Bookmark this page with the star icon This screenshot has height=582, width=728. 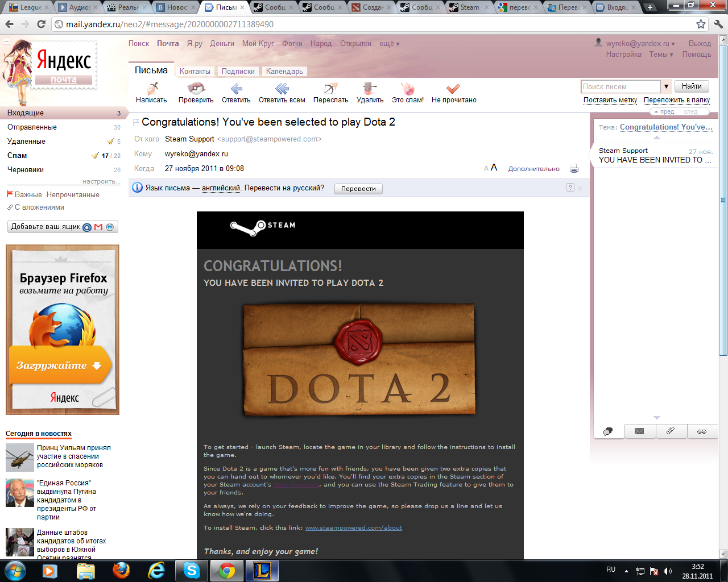point(701,24)
